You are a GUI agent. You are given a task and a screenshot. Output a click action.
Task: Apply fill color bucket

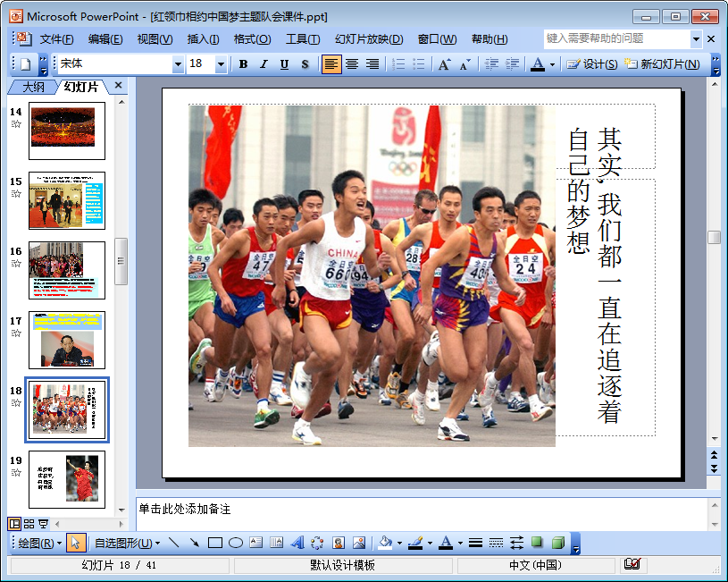tap(385, 543)
